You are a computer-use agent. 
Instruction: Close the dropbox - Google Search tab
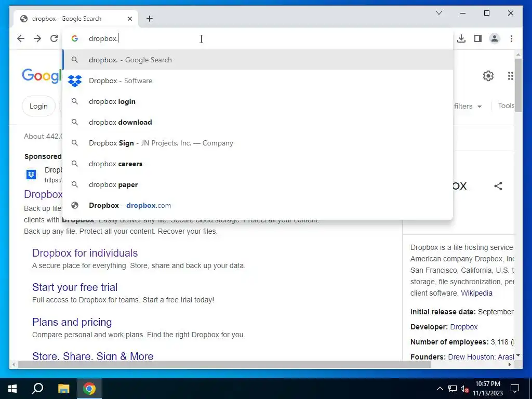(x=129, y=19)
